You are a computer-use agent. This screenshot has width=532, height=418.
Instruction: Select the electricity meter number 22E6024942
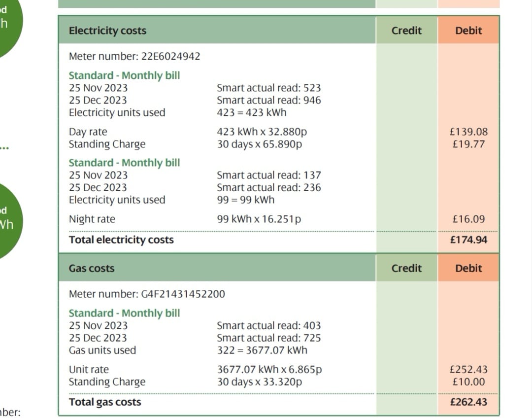pos(170,56)
